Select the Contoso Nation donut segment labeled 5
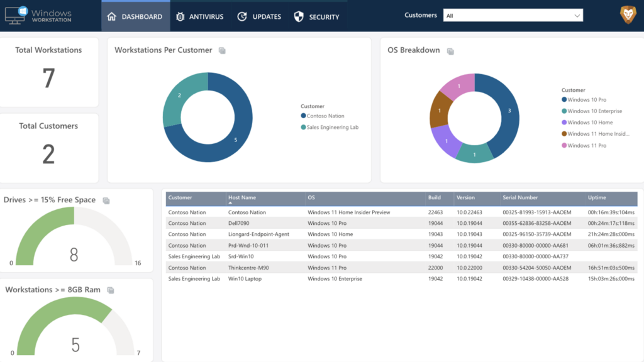This screenshot has width=644, height=362. coord(235,140)
